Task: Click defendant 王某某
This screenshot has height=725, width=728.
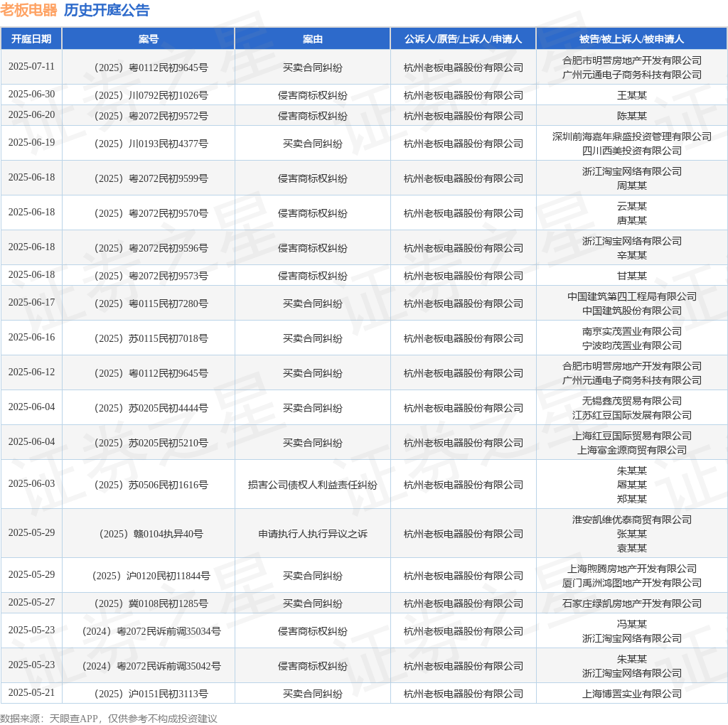Action: tap(632, 96)
